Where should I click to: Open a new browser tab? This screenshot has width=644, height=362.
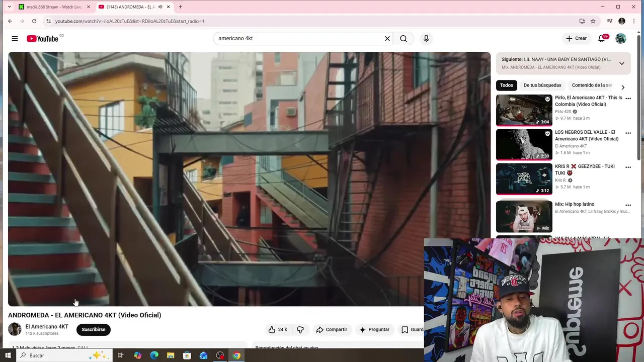180,7
